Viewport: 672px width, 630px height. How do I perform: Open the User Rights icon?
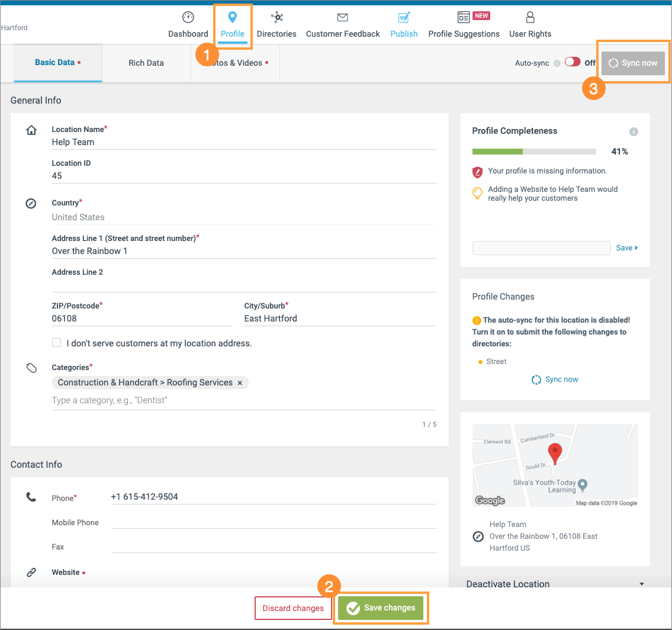(530, 18)
